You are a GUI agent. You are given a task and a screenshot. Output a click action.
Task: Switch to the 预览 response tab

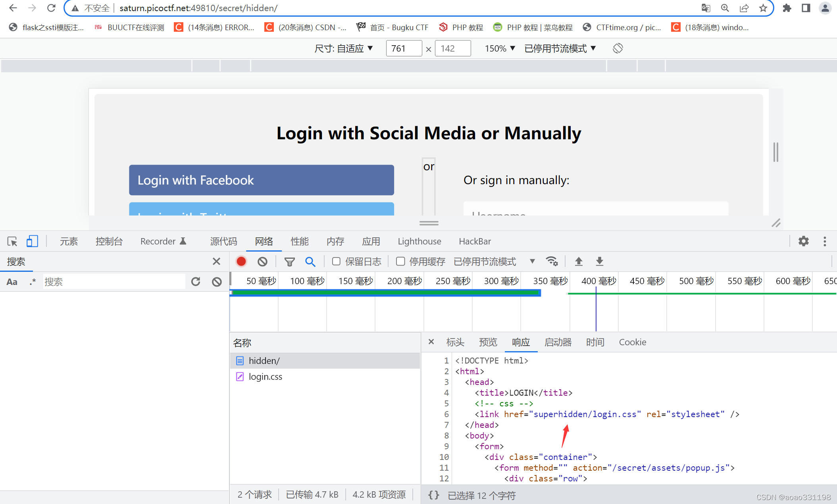(488, 342)
